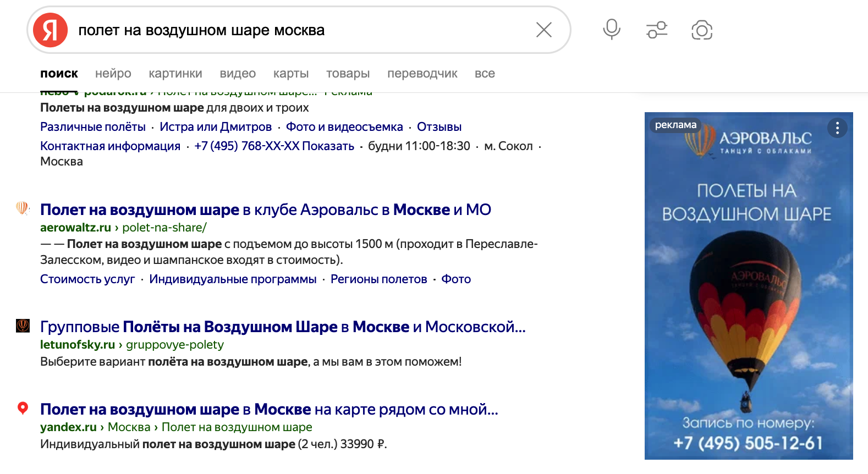Open Отзывы sitelink
This screenshot has height=474, width=868.
click(439, 127)
